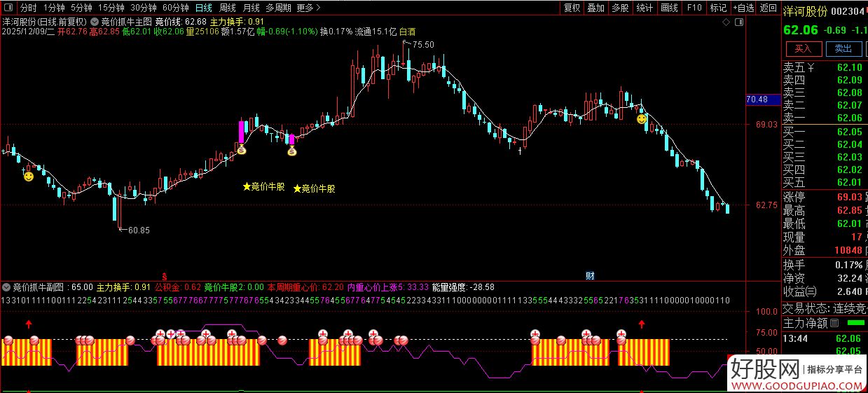Switch to the 60分钟 period tab
868x393 pixels.
click(175, 8)
